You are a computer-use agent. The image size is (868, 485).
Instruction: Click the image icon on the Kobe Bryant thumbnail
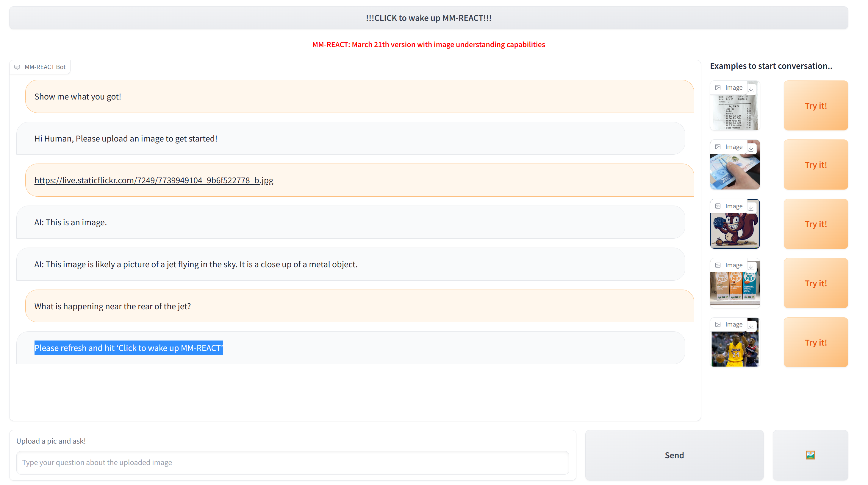click(x=718, y=324)
